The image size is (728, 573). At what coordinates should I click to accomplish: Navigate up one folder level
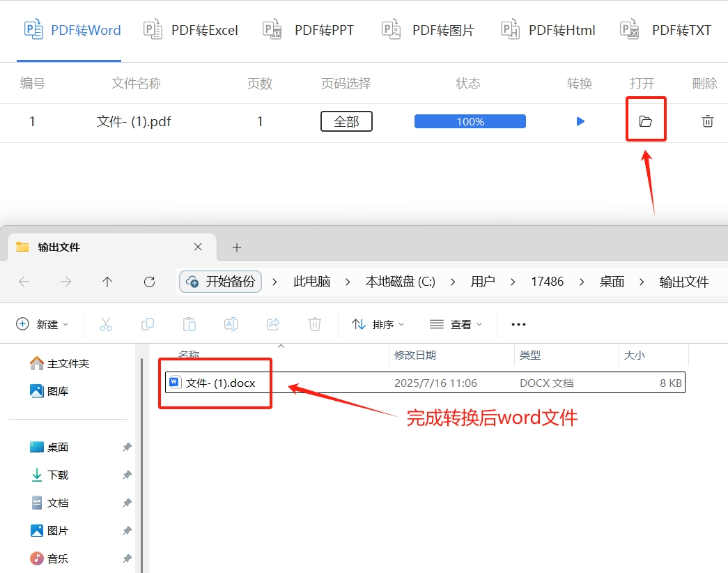[107, 282]
